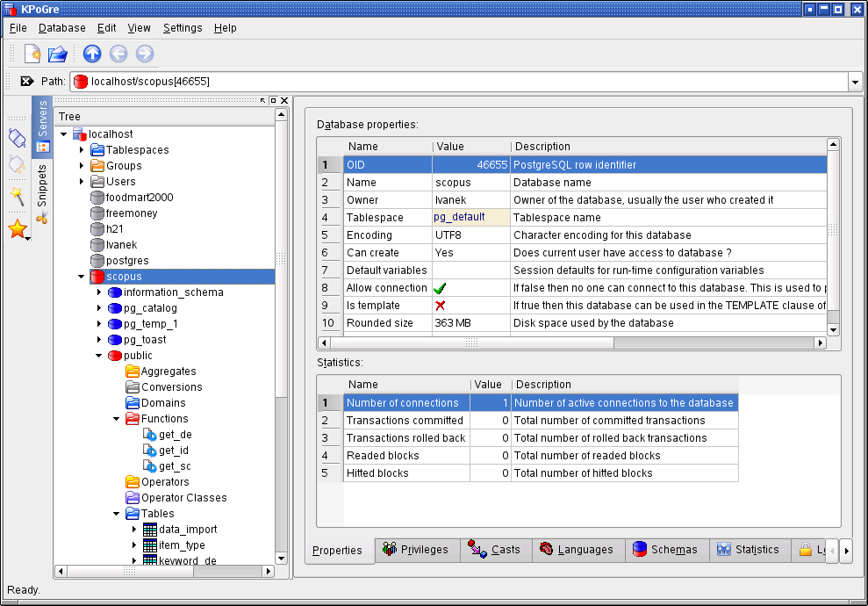Click the localhost server icon in tree
The width and height of the screenshot is (868, 606).
click(x=80, y=134)
